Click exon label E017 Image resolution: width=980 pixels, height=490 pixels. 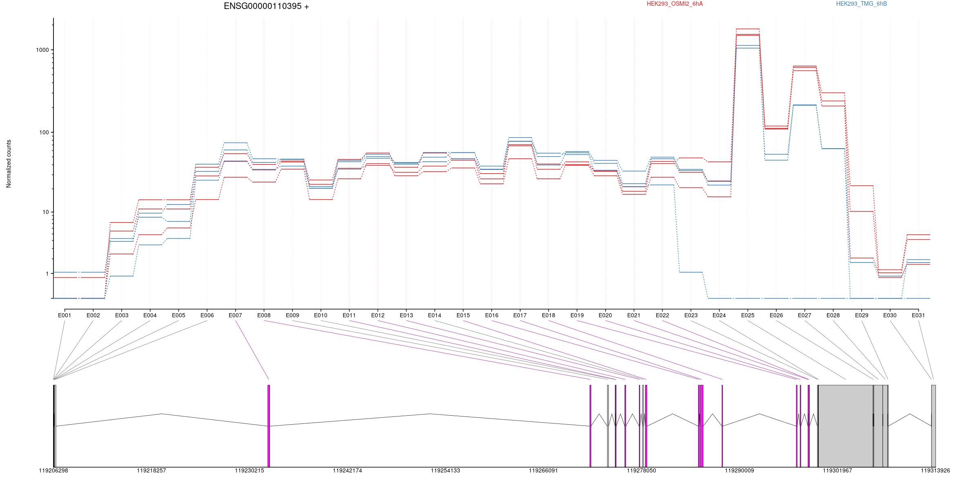click(520, 315)
